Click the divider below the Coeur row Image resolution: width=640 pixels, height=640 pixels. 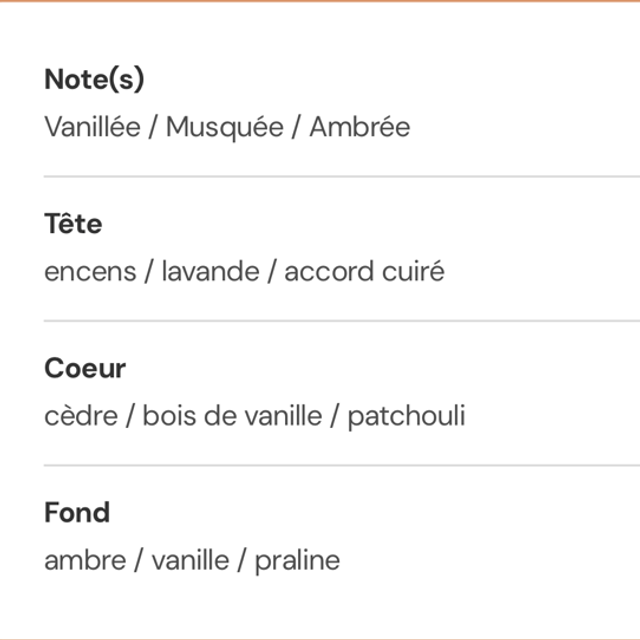click(340, 465)
